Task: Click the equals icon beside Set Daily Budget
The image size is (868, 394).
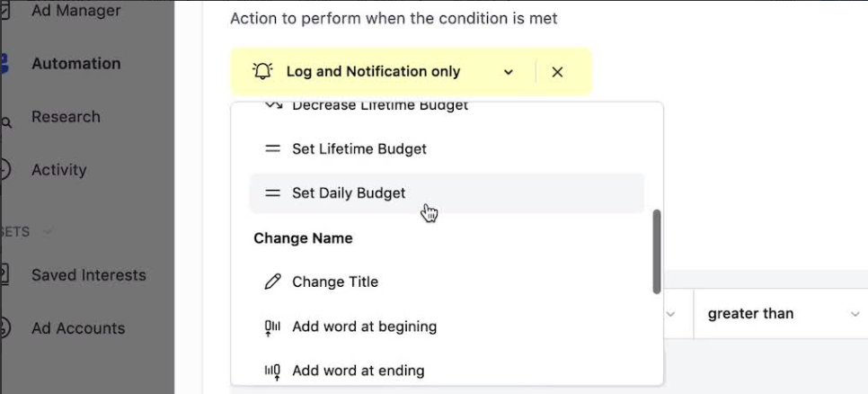Action: 272,193
